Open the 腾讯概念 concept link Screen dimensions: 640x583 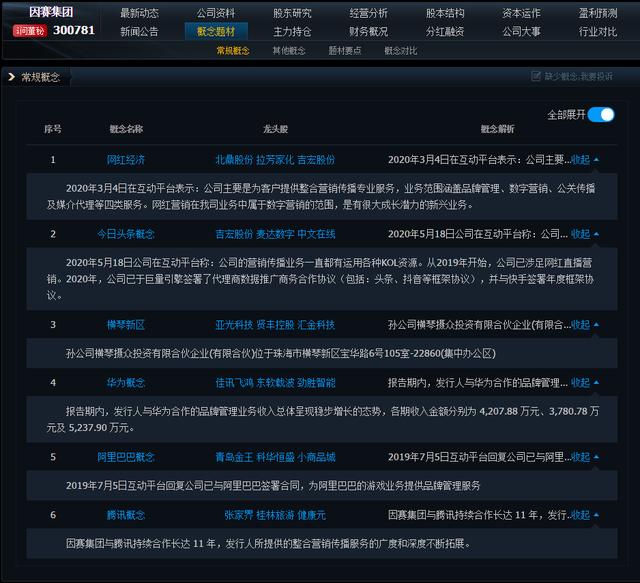click(126, 515)
